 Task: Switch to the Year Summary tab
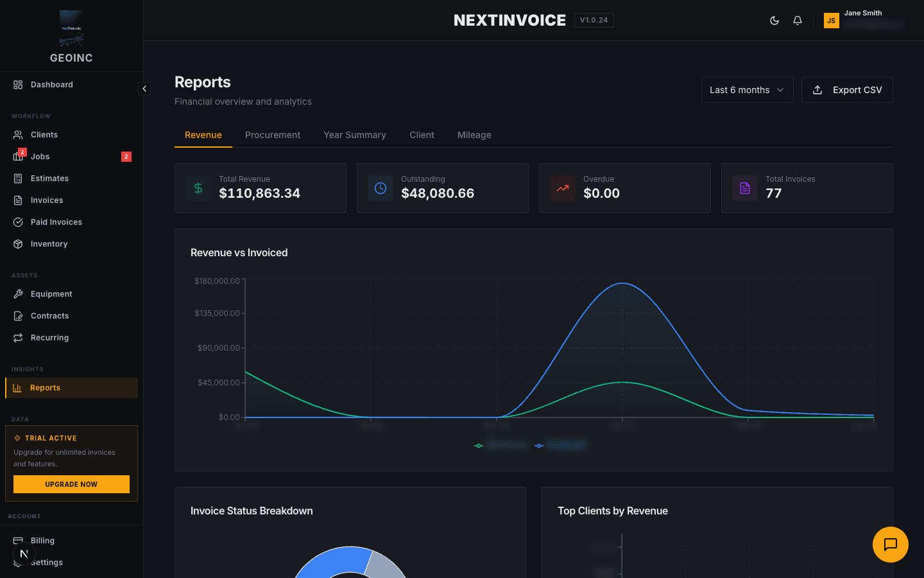(x=355, y=135)
